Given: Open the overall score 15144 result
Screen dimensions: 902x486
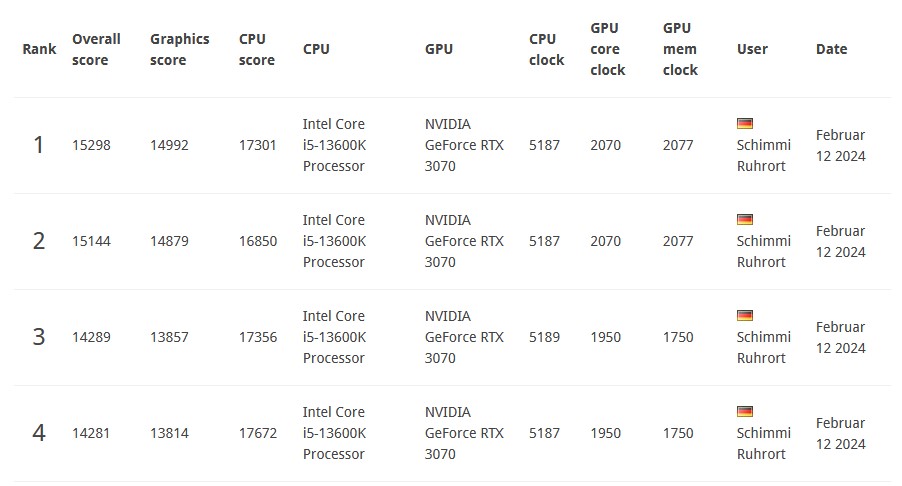Looking at the screenshot, I should [x=91, y=241].
